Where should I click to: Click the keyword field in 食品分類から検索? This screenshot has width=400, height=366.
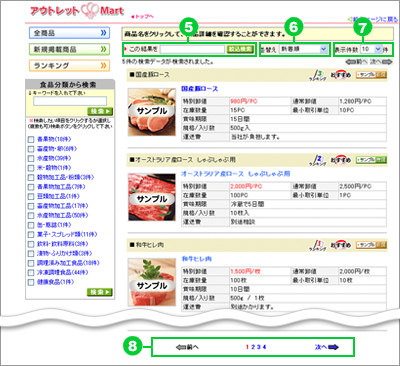70,101
